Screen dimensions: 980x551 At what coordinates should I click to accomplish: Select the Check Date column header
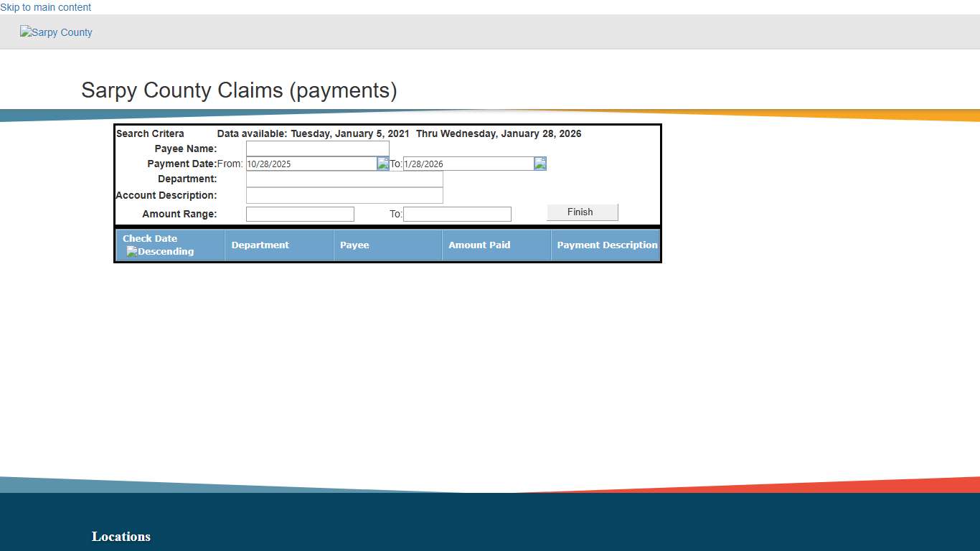149,238
